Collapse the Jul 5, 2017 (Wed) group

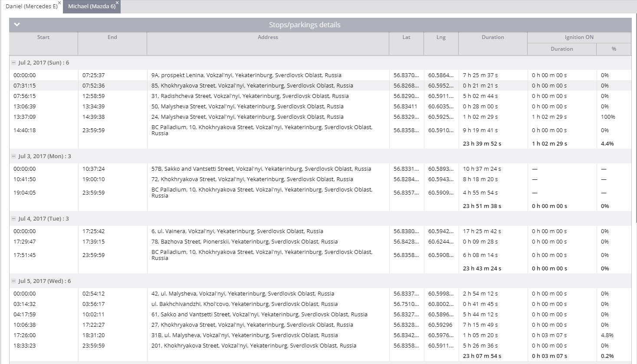[x=14, y=281]
